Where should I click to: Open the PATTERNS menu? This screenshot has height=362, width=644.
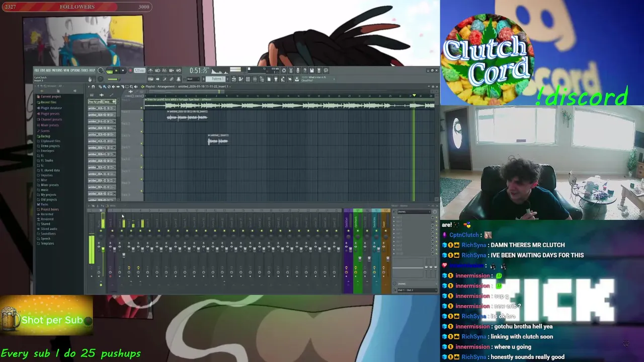[57, 70]
